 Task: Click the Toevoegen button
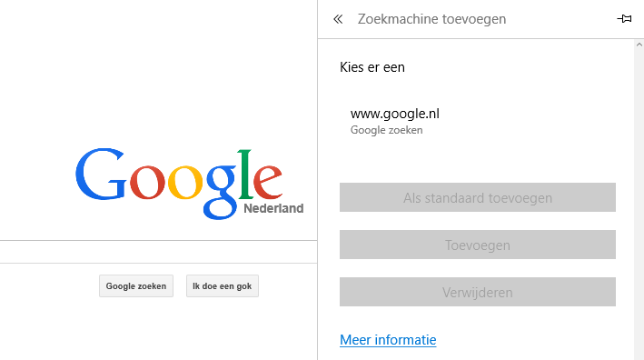tap(477, 245)
